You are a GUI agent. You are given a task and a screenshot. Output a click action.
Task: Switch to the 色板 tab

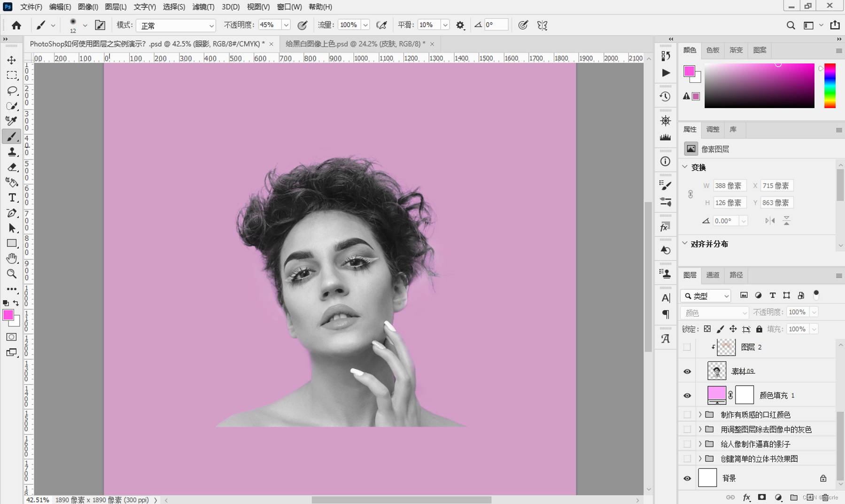tap(713, 50)
